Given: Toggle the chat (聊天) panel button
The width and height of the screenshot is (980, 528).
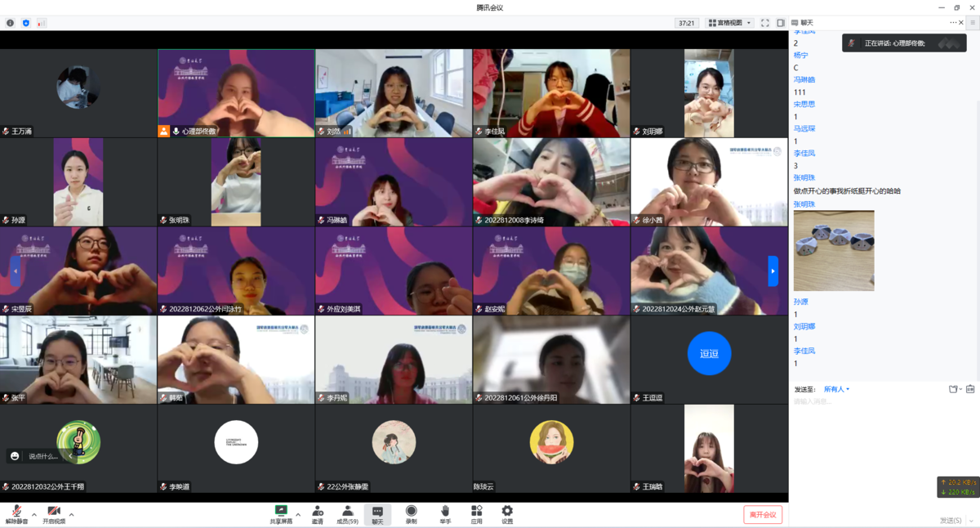Looking at the screenshot, I should pos(377,514).
